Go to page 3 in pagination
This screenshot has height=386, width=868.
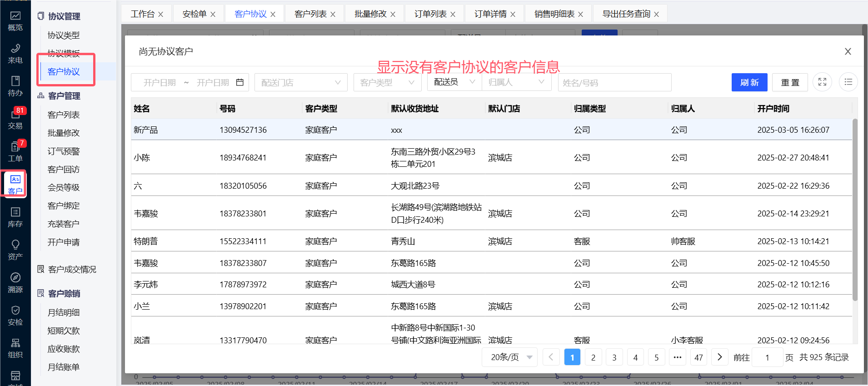coord(614,357)
